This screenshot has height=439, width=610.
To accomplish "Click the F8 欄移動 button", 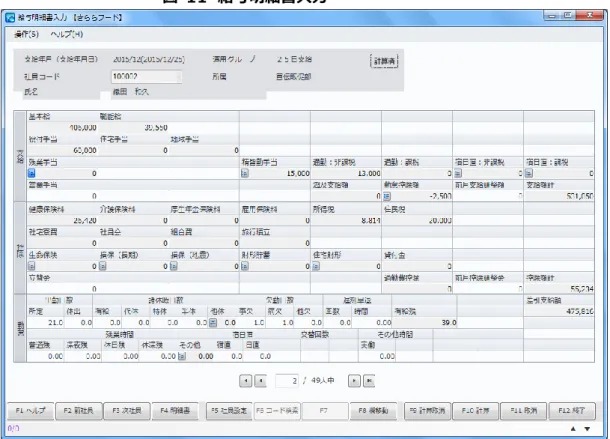I will pos(373,411).
